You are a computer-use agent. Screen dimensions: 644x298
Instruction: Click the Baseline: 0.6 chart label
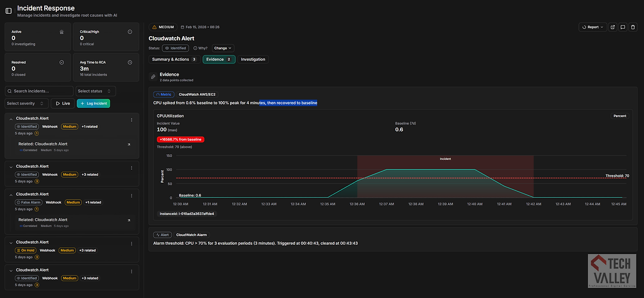click(x=190, y=195)
